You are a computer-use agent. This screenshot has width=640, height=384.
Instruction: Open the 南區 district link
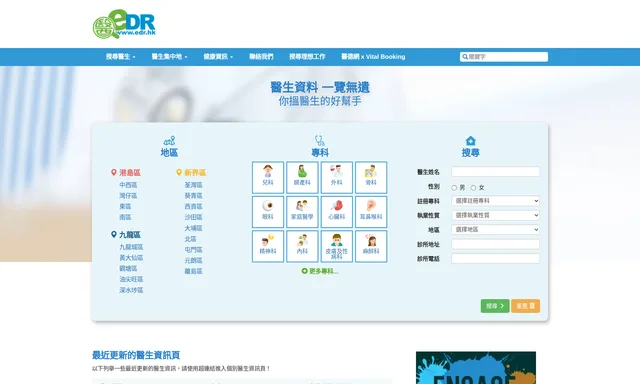pyautogui.click(x=125, y=217)
